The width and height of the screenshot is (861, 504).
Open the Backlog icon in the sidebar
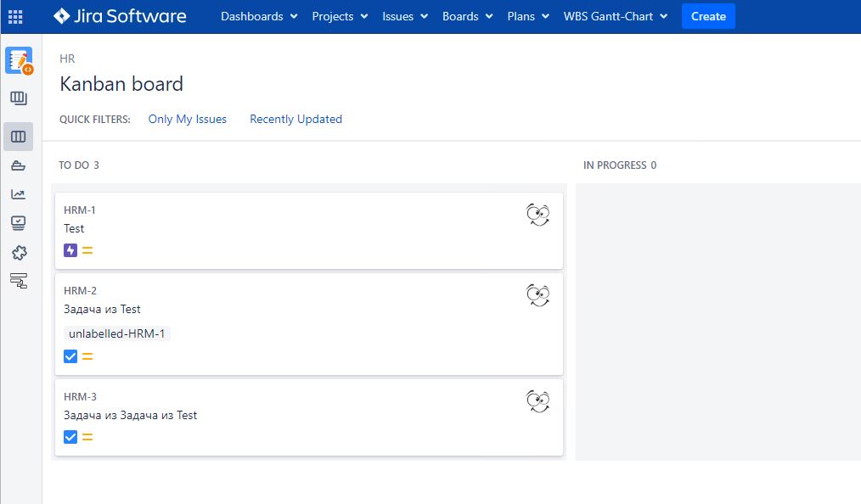tap(18, 98)
